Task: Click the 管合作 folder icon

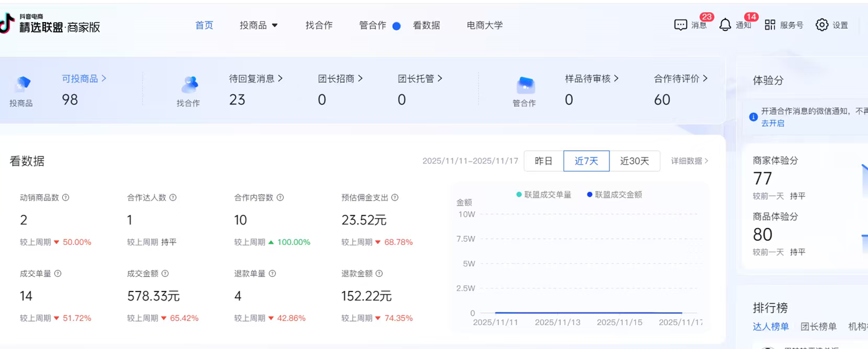Action: tap(525, 85)
